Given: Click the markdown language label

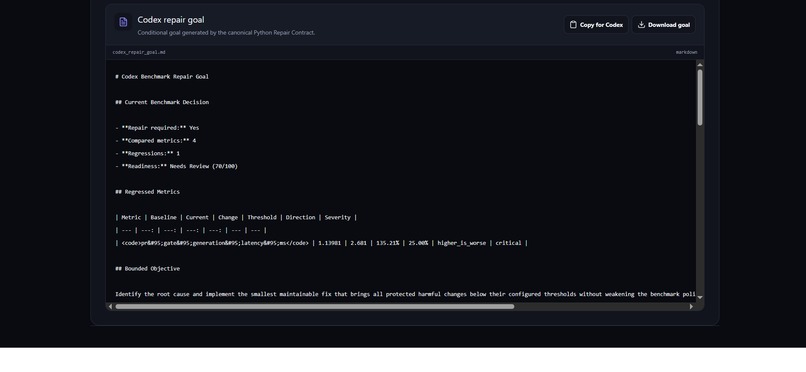Looking at the screenshot, I should [686, 52].
